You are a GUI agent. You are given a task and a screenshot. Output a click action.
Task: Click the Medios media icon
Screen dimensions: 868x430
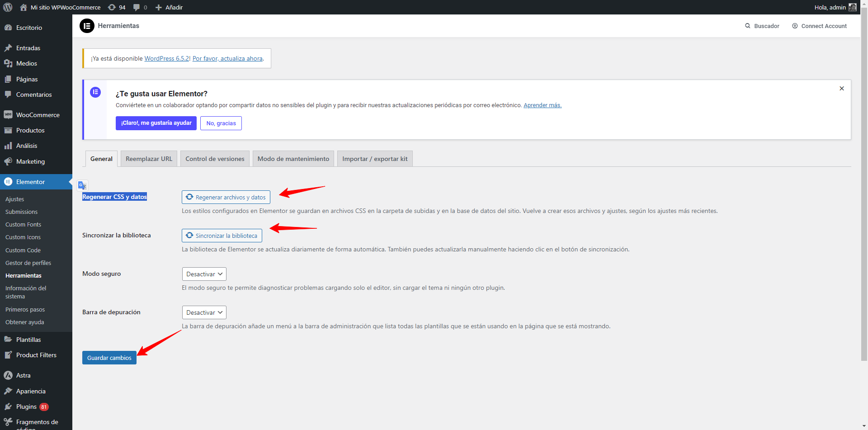(8, 63)
